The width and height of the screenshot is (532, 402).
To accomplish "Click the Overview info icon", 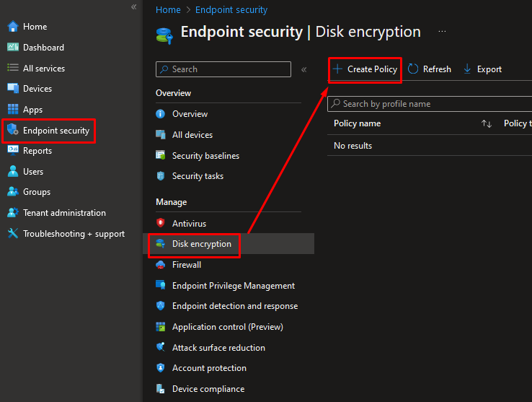I will click(161, 114).
